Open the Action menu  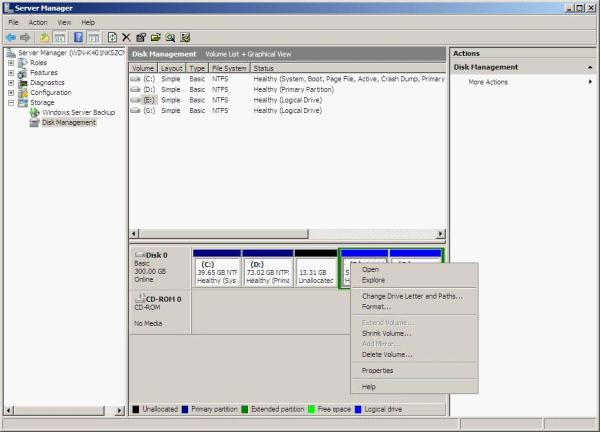click(x=38, y=23)
